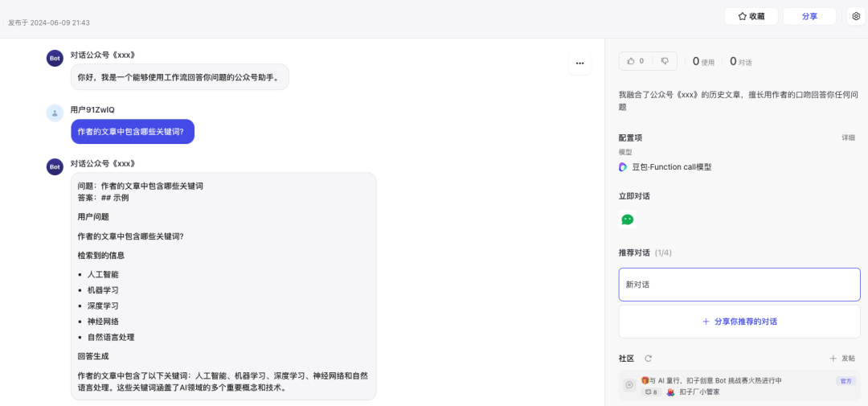868x406 pixels.
Task: Open settings gear icon at top right
Action: [x=857, y=17]
